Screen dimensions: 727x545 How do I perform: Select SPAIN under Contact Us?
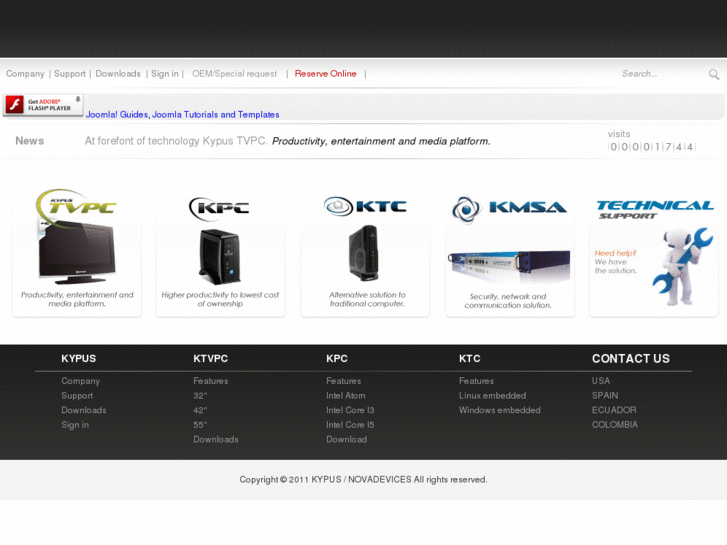605,396
